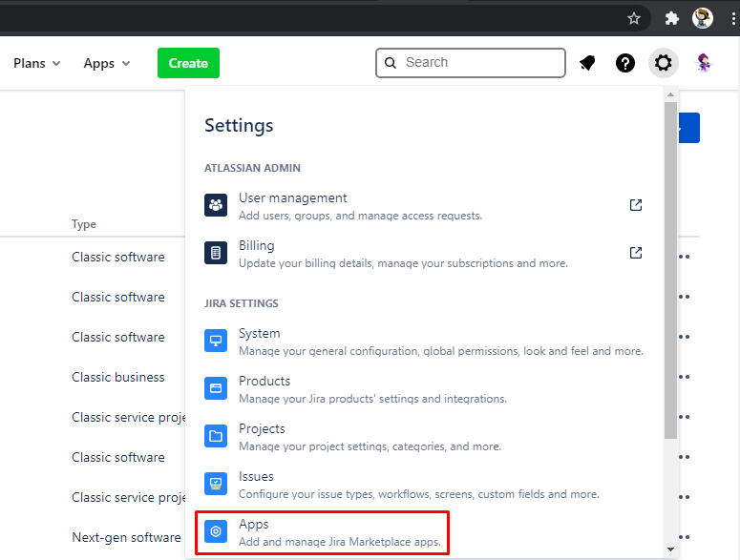The height and width of the screenshot is (560, 740).
Task: Click the Issues settings icon
Action: tap(216, 484)
